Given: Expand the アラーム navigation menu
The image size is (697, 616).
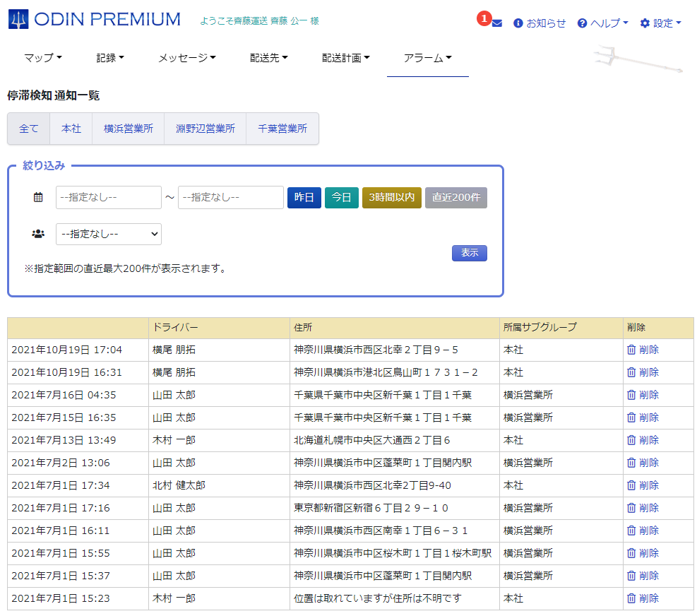Looking at the screenshot, I should 427,58.
